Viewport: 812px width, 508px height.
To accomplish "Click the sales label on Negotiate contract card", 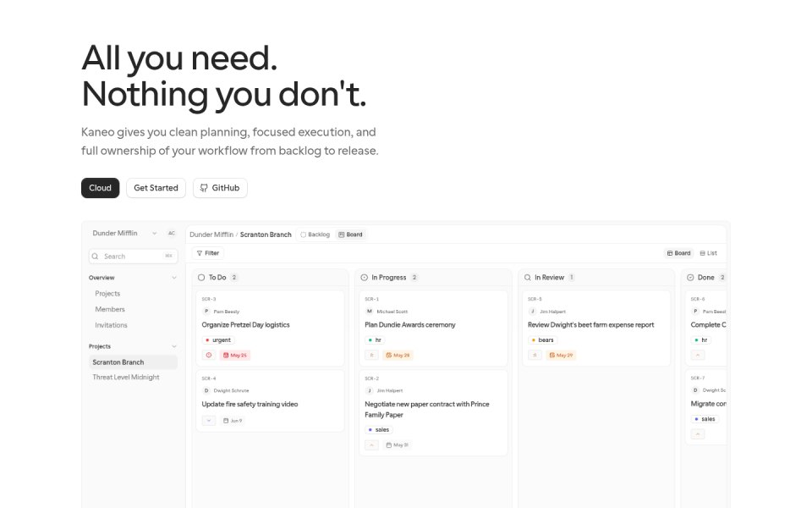I will tap(379, 430).
